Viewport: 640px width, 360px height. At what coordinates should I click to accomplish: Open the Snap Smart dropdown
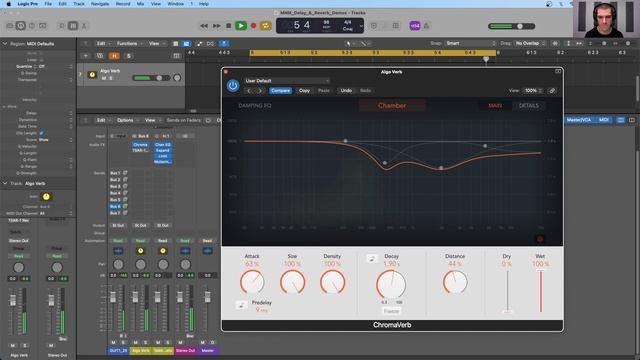click(471, 43)
